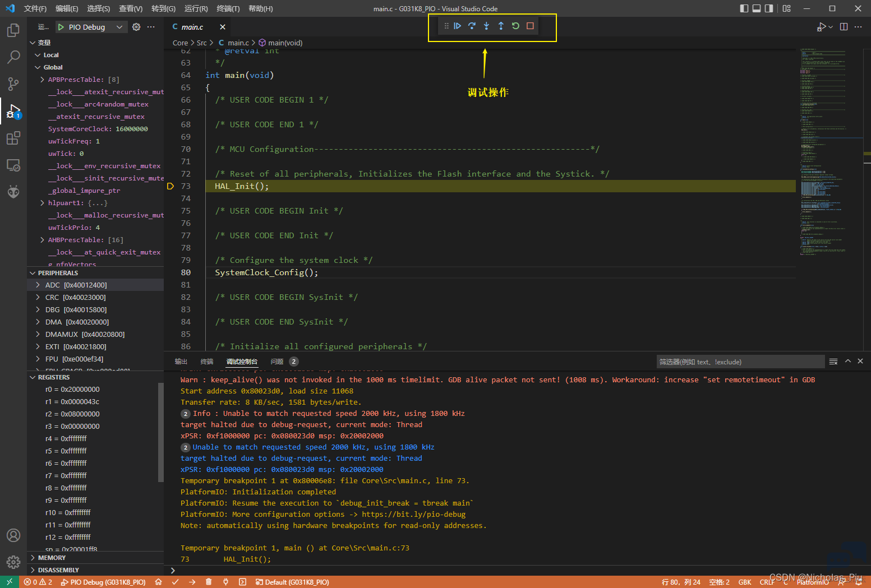
Task: Open the 终端(T) menu
Action: 228,8
